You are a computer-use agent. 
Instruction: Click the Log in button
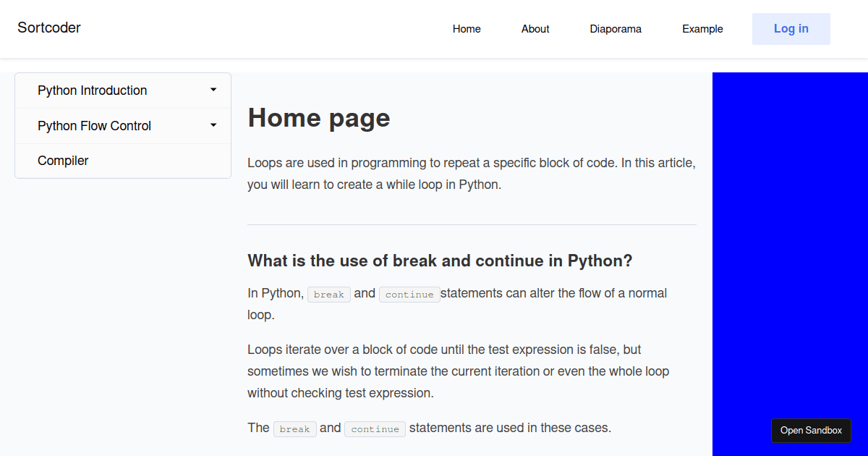coord(791,28)
